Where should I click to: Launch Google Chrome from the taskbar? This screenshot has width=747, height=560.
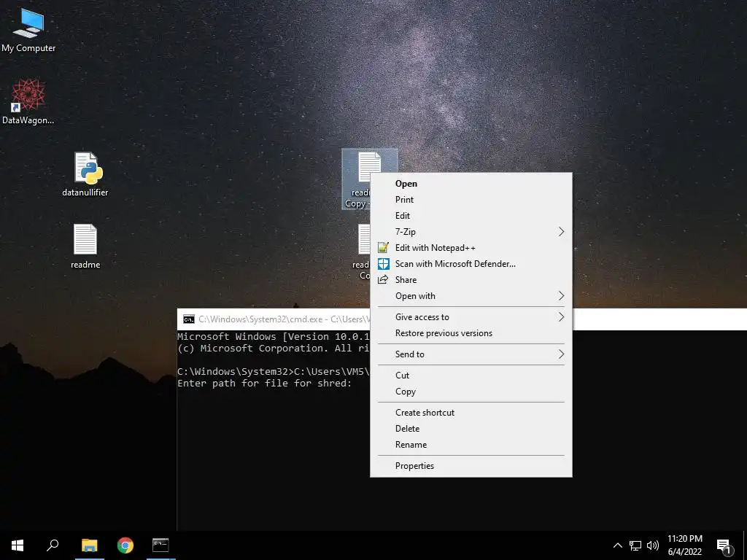(x=125, y=545)
